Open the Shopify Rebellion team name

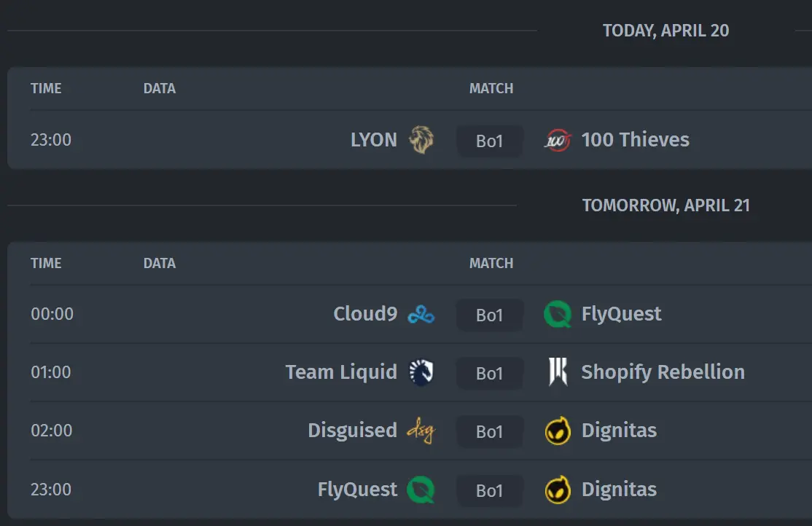point(663,372)
